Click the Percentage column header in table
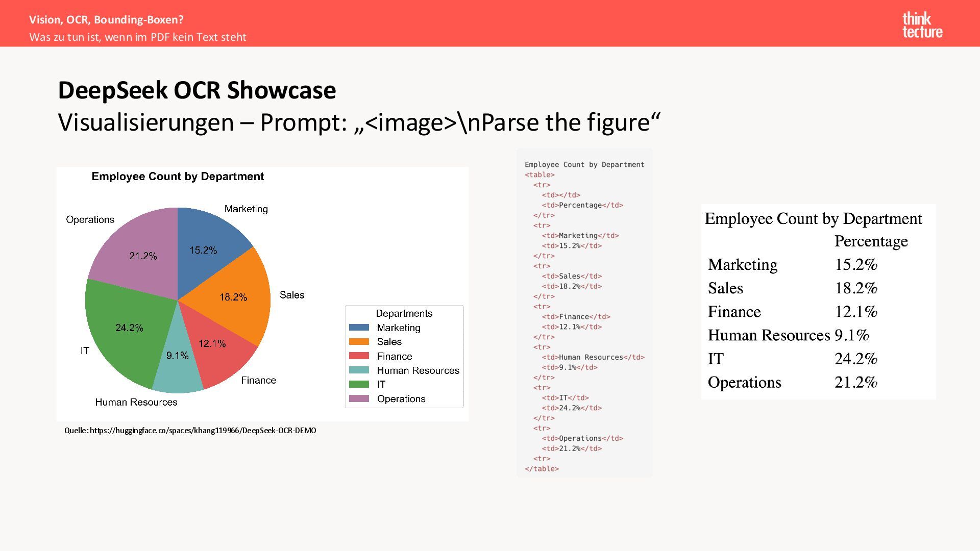This screenshot has width=980, height=551. [x=871, y=241]
